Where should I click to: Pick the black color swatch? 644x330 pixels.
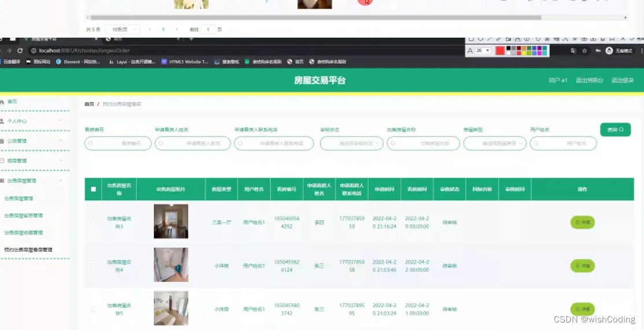pyautogui.click(x=509, y=48)
